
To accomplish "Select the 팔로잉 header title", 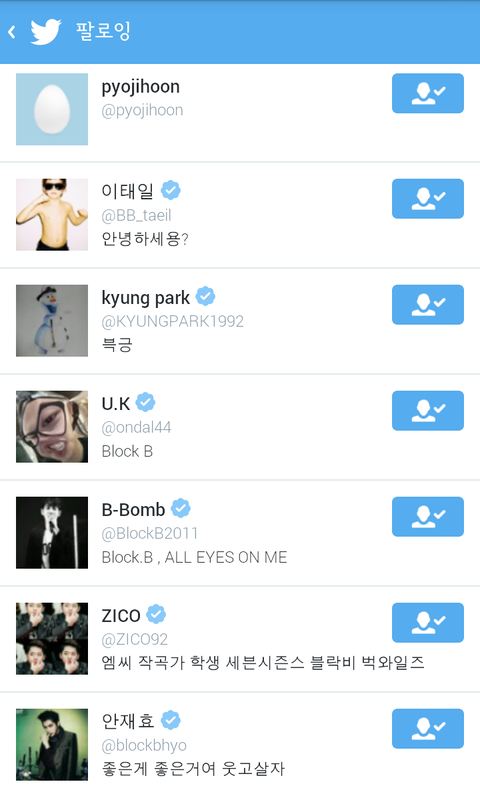I will [x=104, y=31].
